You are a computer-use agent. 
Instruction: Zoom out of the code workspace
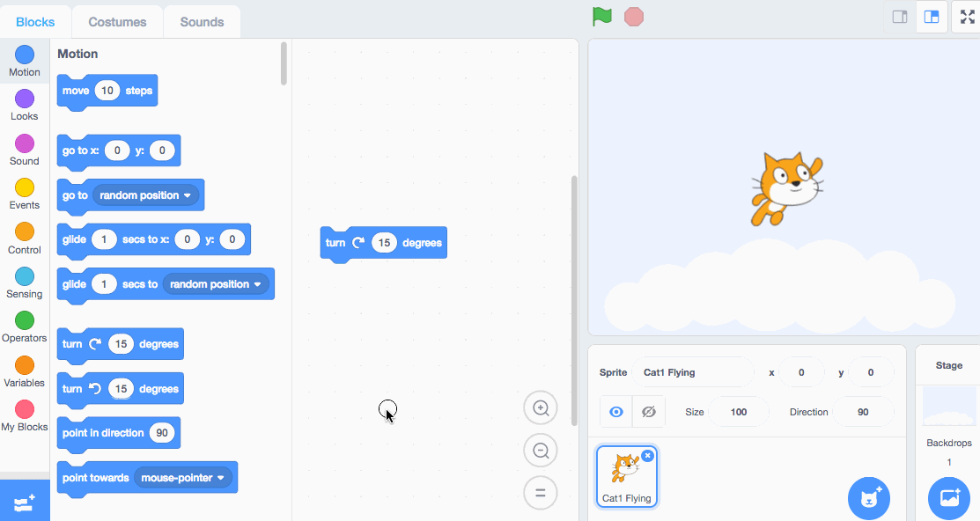(541, 451)
